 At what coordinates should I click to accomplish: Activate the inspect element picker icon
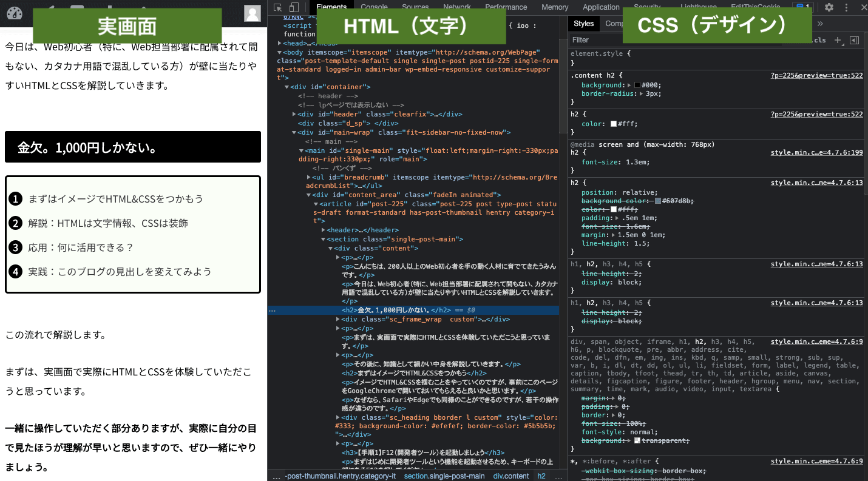click(x=278, y=7)
